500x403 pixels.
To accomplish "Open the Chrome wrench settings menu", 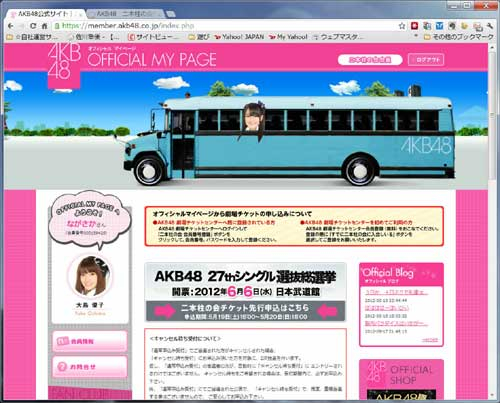I will [x=489, y=26].
